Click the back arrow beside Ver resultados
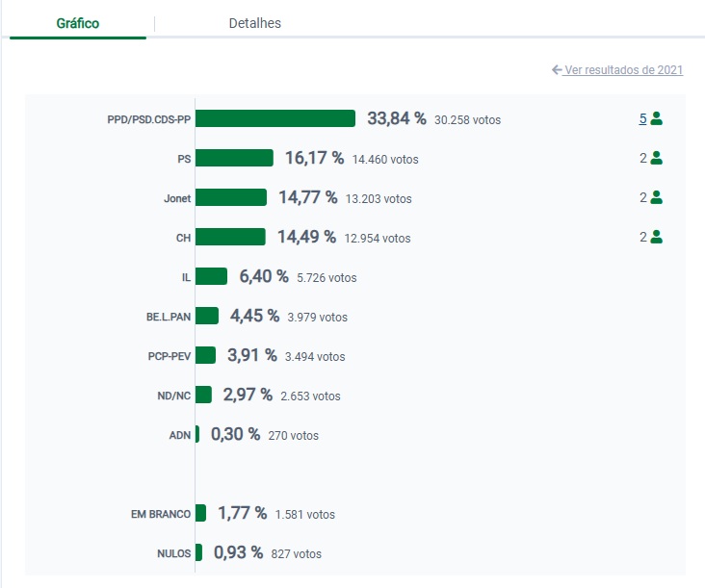The height and width of the screenshot is (588, 705). (557, 70)
